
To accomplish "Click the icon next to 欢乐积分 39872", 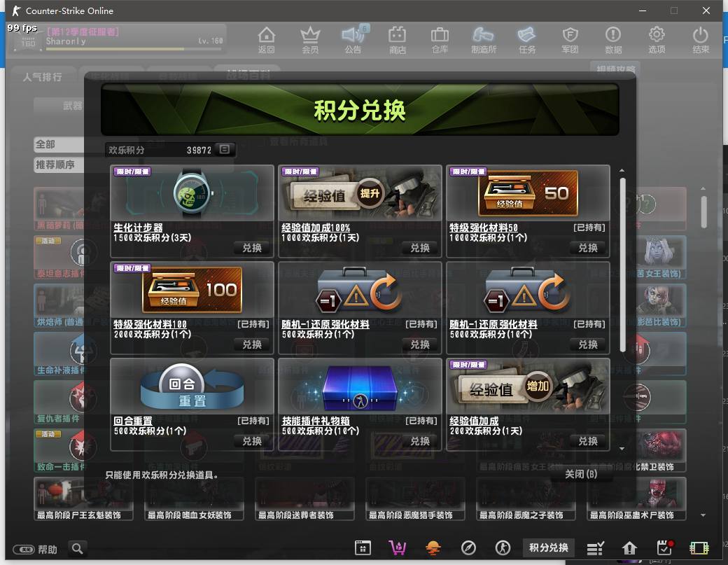I will pos(224,150).
